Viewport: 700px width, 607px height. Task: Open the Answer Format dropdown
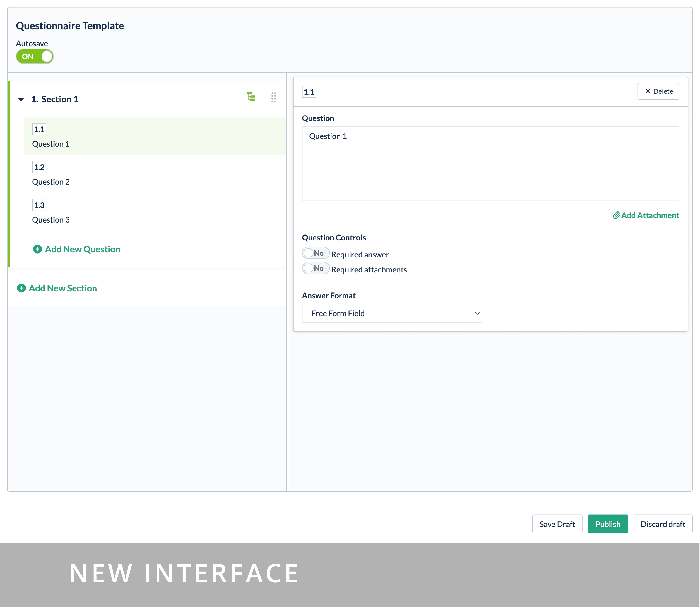click(x=392, y=313)
